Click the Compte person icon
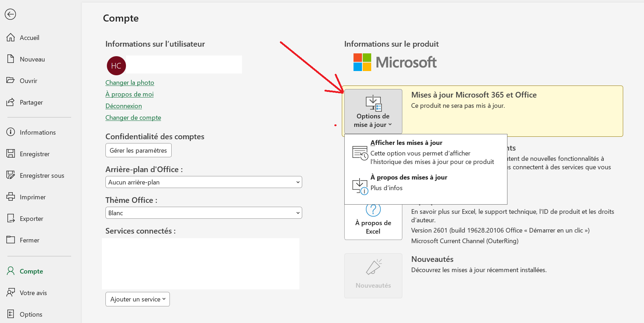644x323 pixels. (11, 271)
